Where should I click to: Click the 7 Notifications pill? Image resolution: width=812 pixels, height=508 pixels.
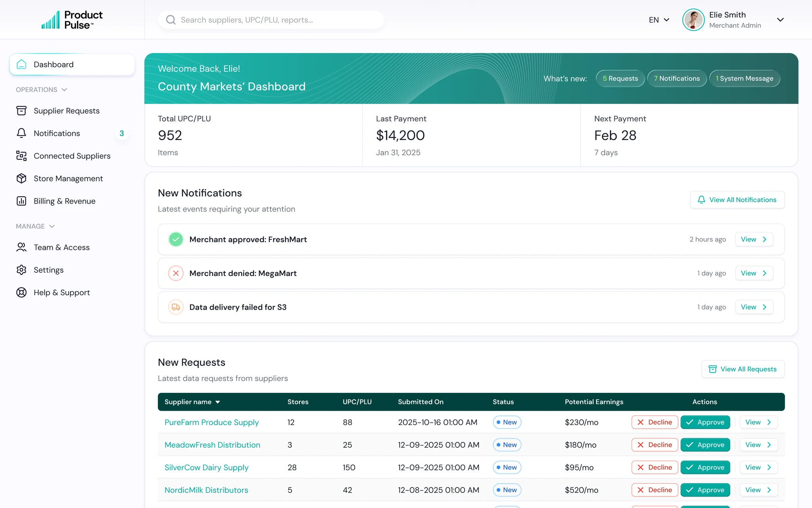(677, 79)
